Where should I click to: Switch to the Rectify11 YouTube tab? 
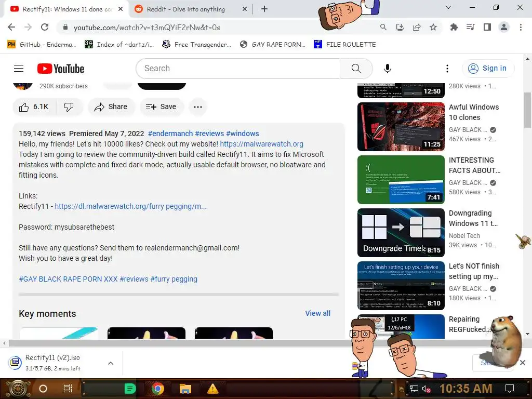click(x=67, y=9)
